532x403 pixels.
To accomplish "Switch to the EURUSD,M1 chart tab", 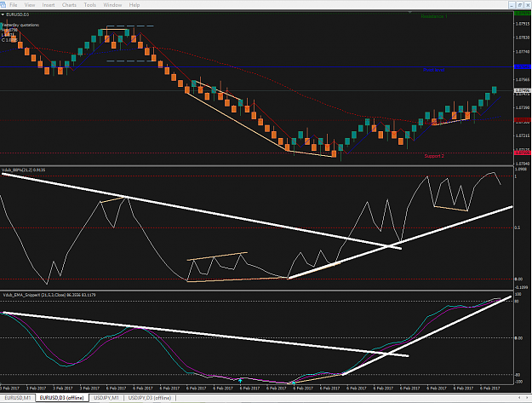I will (18, 398).
